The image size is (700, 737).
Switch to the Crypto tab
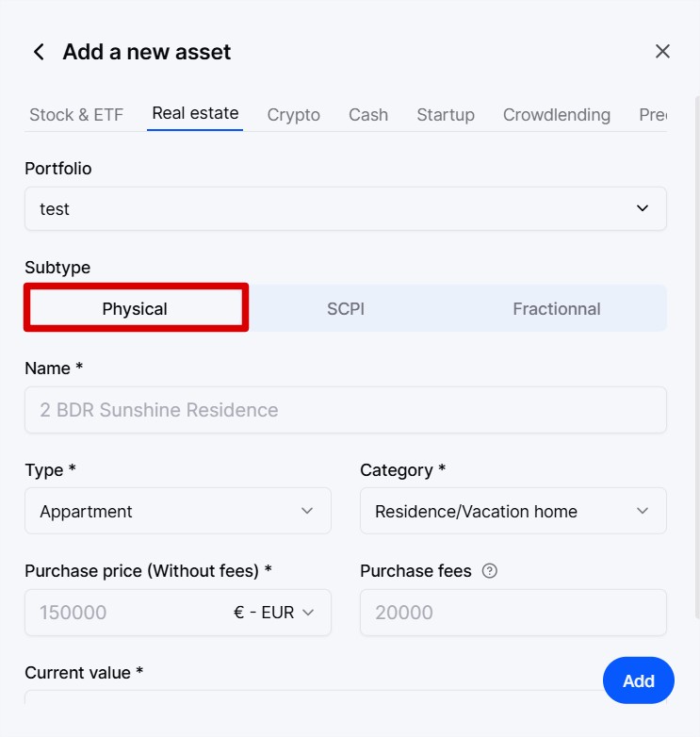click(294, 115)
